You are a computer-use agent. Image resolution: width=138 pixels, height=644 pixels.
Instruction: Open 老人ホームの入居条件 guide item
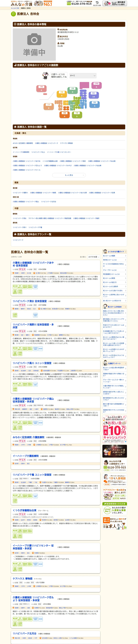(115, 286)
